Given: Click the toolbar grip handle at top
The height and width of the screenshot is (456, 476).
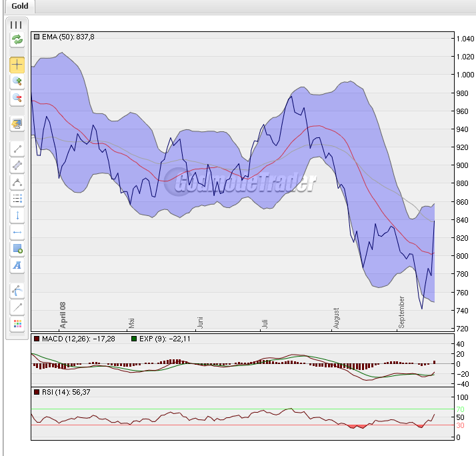Looking at the screenshot, I should pyautogui.click(x=17, y=25).
